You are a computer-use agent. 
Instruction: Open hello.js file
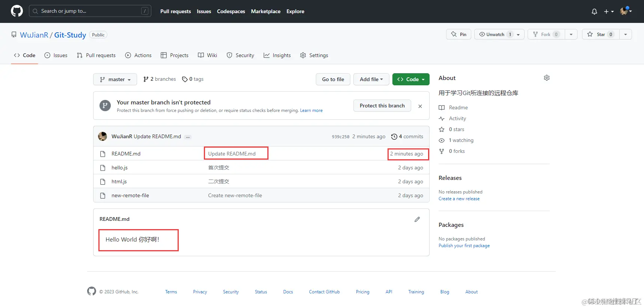click(x=119, y=168)
